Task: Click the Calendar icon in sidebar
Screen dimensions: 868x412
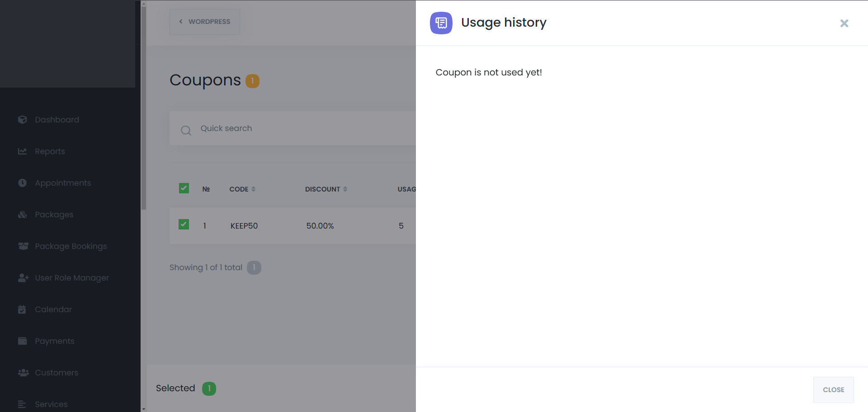Action: pyautogui.click(x=22, y=309)
